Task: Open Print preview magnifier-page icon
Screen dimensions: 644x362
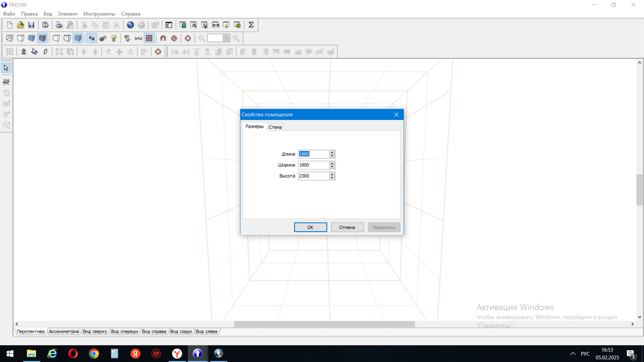Action: pos(70,25)
